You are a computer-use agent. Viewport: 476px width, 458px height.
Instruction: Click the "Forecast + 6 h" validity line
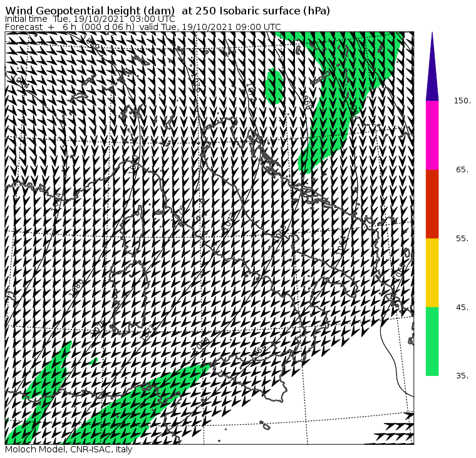tap(143, 27)
